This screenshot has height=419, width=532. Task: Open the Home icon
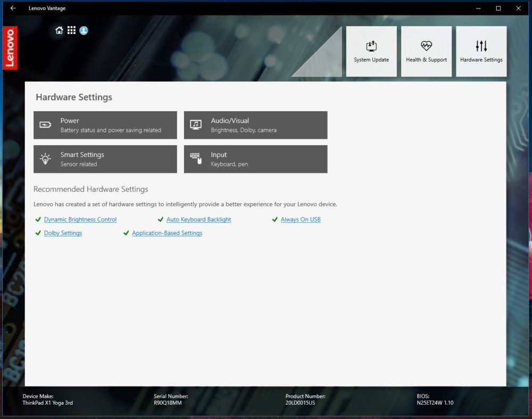pos(59,30)
